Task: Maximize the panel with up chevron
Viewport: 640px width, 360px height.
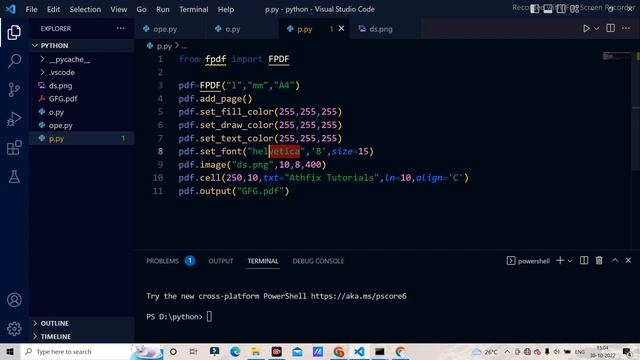Action: click(615, 260)
